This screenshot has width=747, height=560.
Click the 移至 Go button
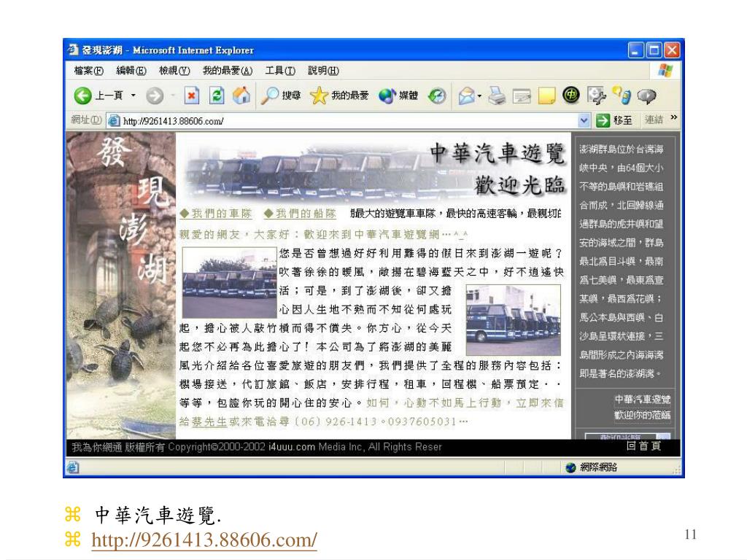[614, 120]
